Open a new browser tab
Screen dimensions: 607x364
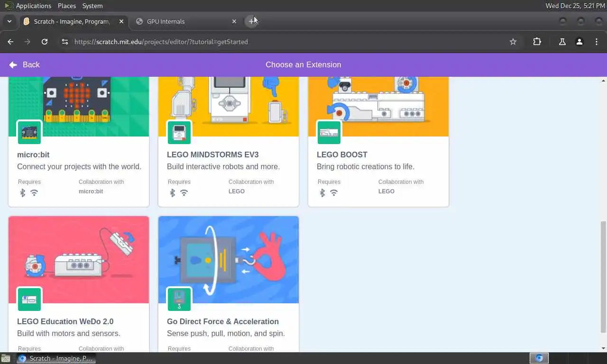(x=251, y=21)
